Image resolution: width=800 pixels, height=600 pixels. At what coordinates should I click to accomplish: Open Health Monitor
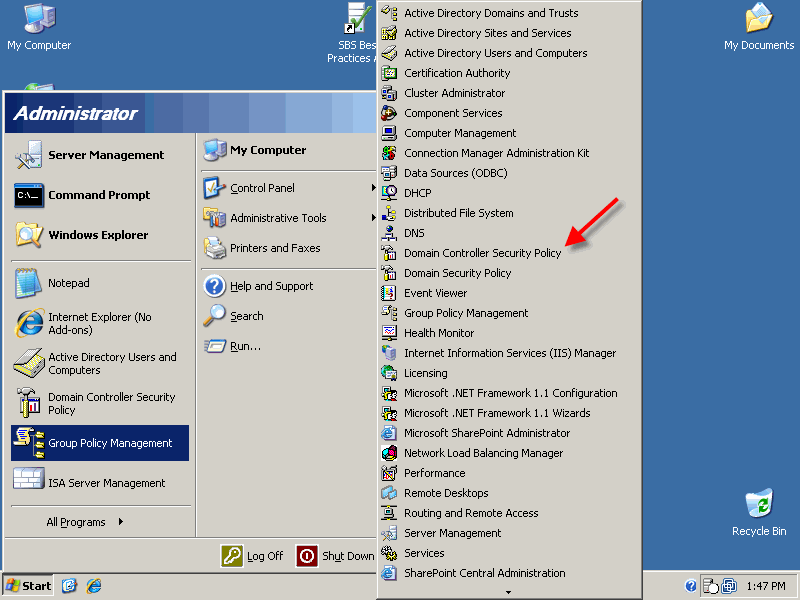coord(509,333)
